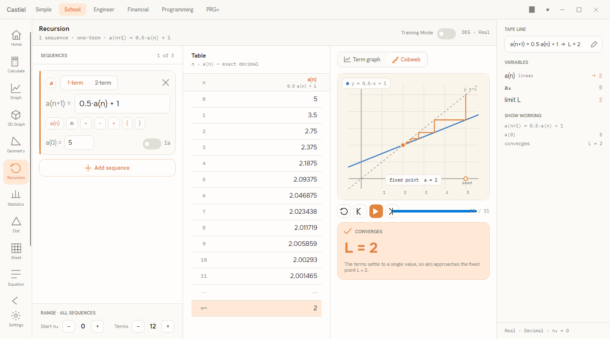Select the infinity limit row in table
Viewport: 610px width, 364px height.
pos(256,308)
